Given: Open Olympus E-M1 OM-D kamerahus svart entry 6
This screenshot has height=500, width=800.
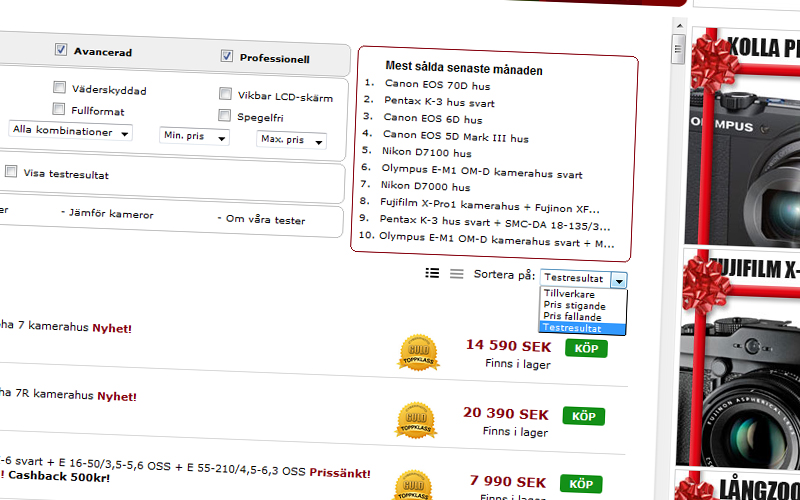Looking at the screenshot, I should point(482,171).
